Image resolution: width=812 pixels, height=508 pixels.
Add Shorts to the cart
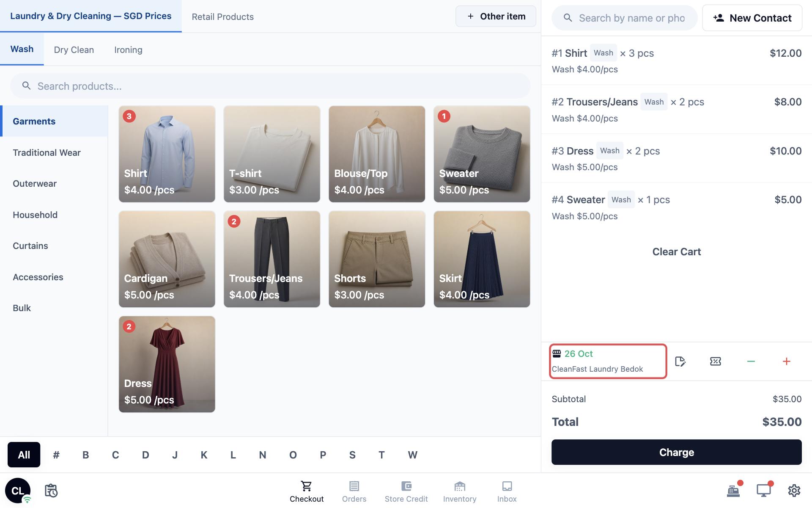pos(377,259)
